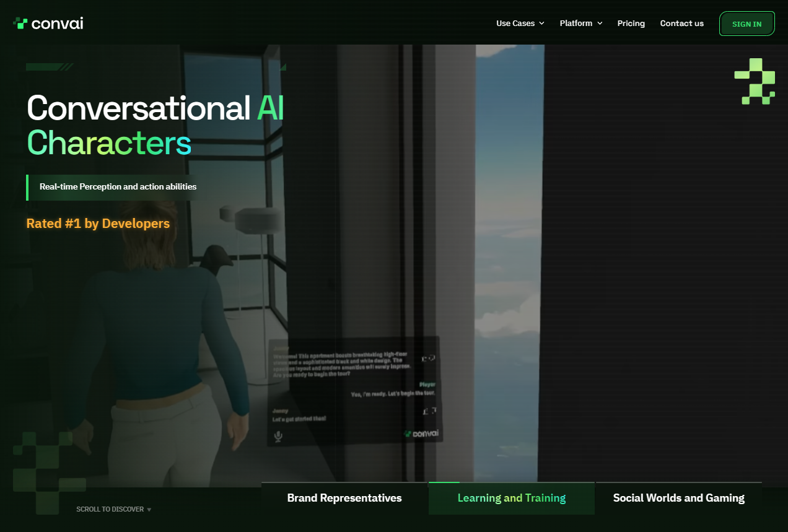This screenshot has width=788, height=532.
Task: Switch to the Brand Representatives tab
Action: point(344,498)
